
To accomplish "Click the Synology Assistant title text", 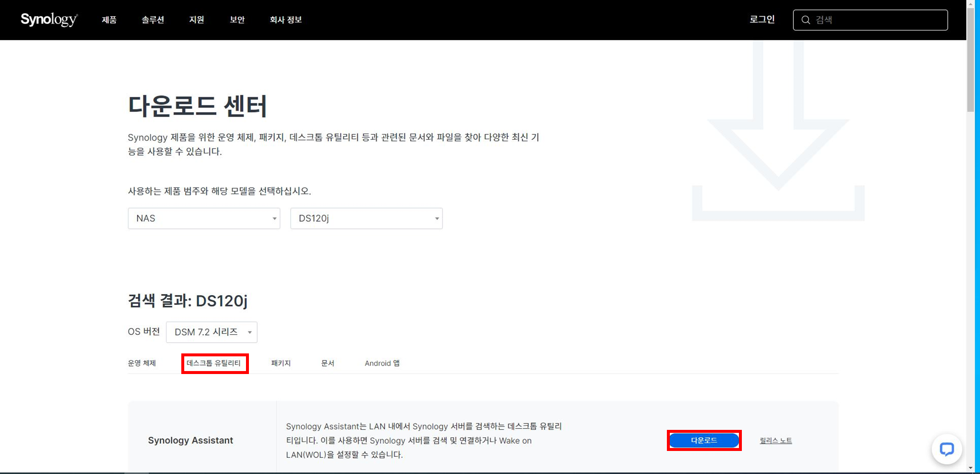I will pyautogui.click(x=191, y=440).
